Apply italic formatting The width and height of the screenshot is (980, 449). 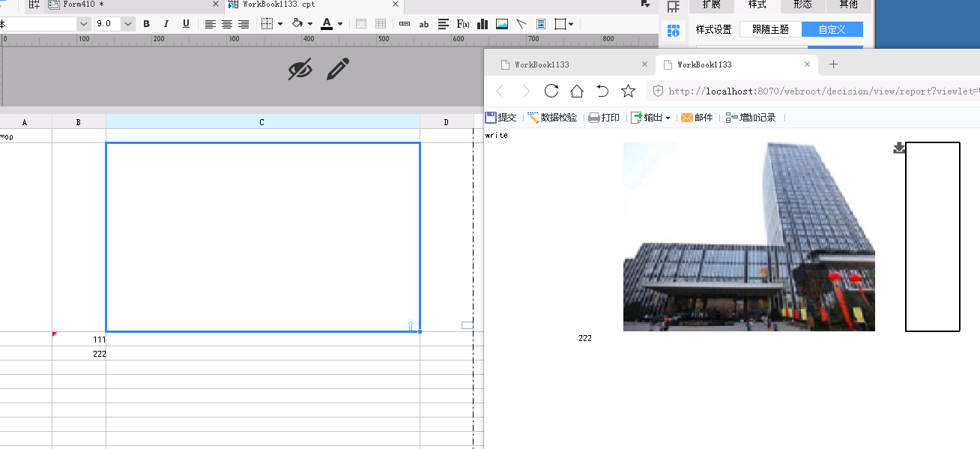point(166,24)
